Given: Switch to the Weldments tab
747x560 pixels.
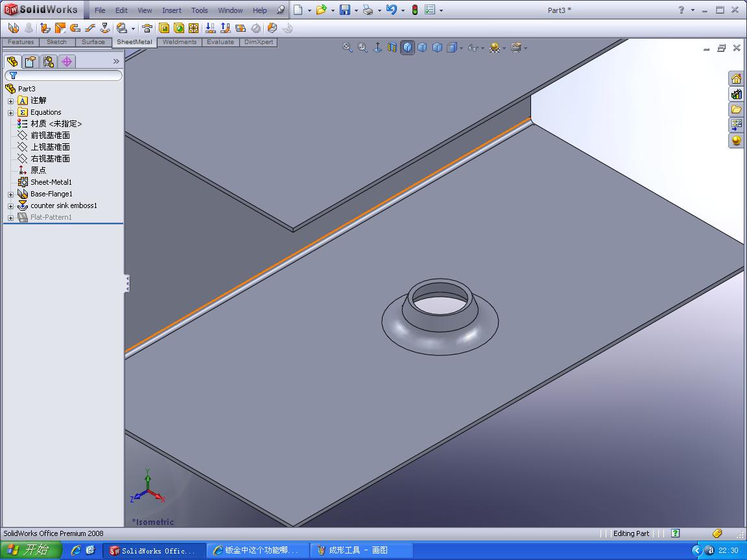Looking at the screenshot, I should [179, 42].
